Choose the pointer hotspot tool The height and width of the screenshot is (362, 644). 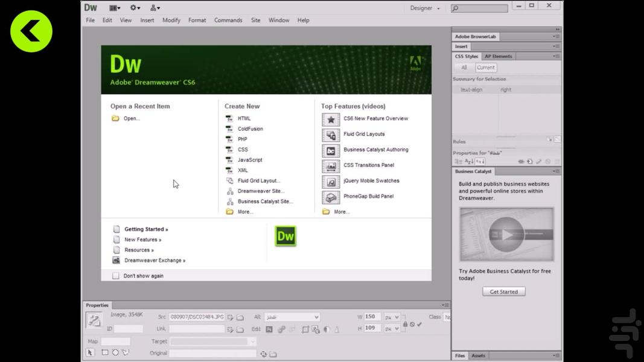coord(91,353)
